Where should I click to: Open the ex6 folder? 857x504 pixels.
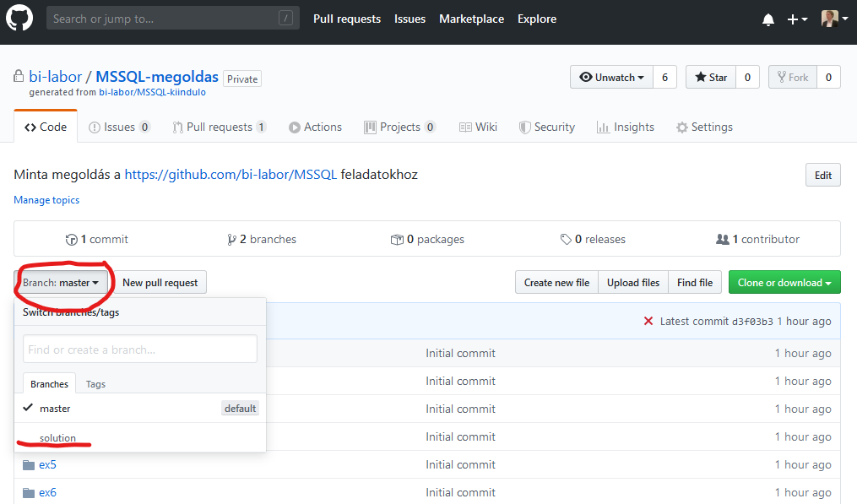tap(47, 492)
